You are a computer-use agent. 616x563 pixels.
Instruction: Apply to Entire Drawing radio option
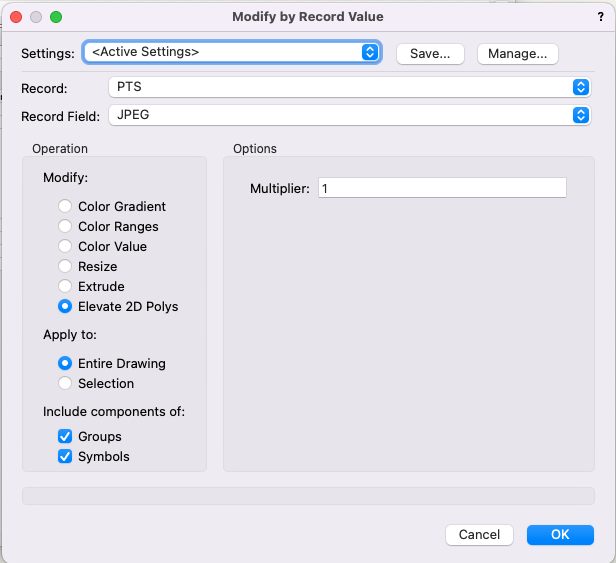pos(65,363)
